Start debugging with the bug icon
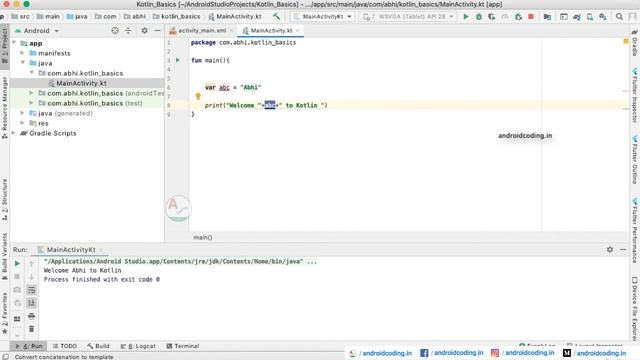Screen dimensions: 640x360 479,17
